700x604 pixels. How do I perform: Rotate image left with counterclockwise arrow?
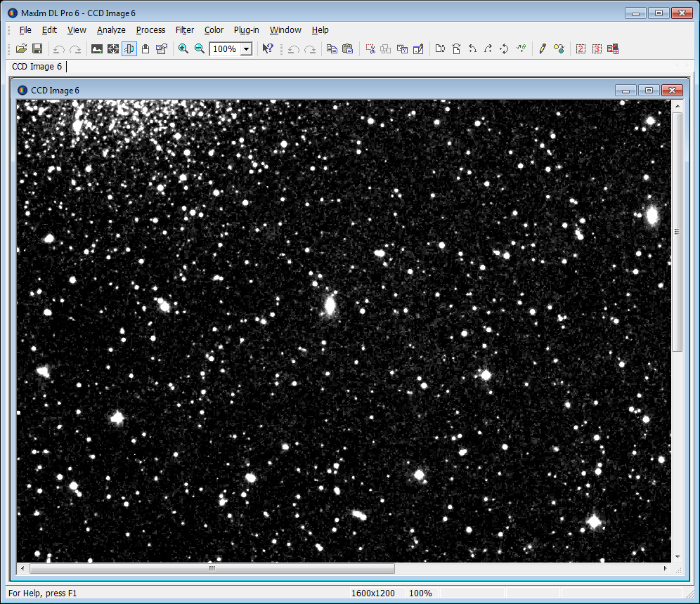tap(472, 48)
